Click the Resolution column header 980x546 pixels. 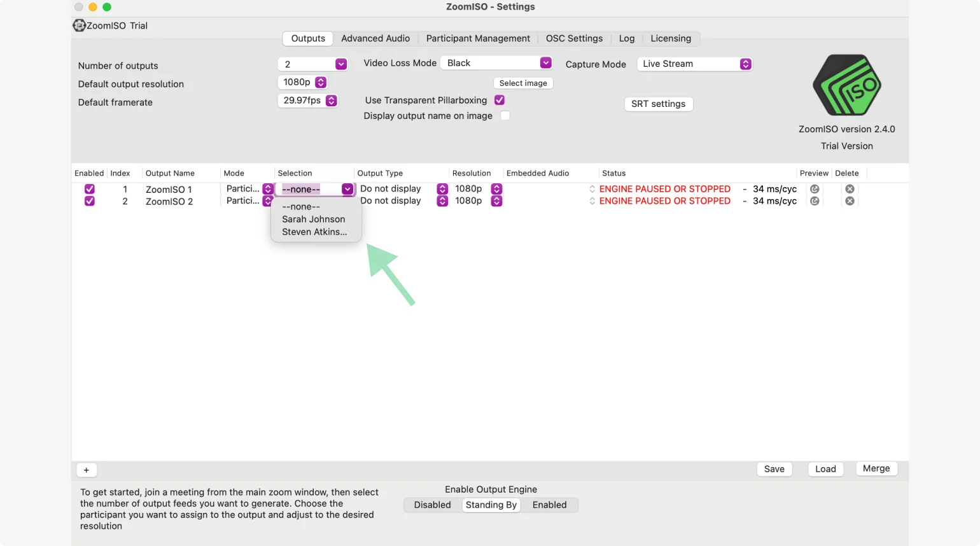(x=472, y=173)
